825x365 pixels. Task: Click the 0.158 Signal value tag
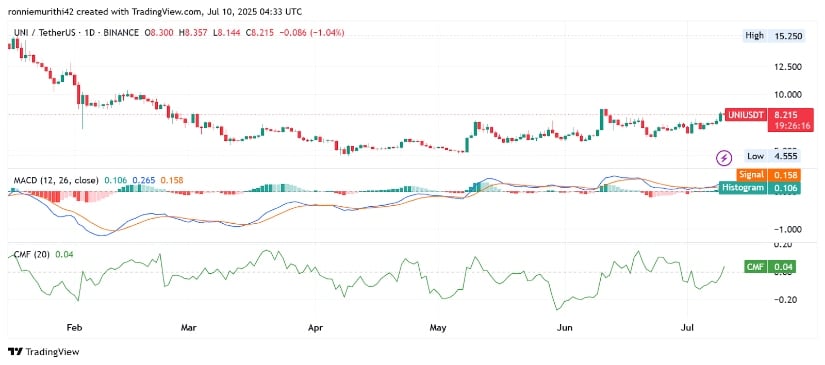point(783,175)
